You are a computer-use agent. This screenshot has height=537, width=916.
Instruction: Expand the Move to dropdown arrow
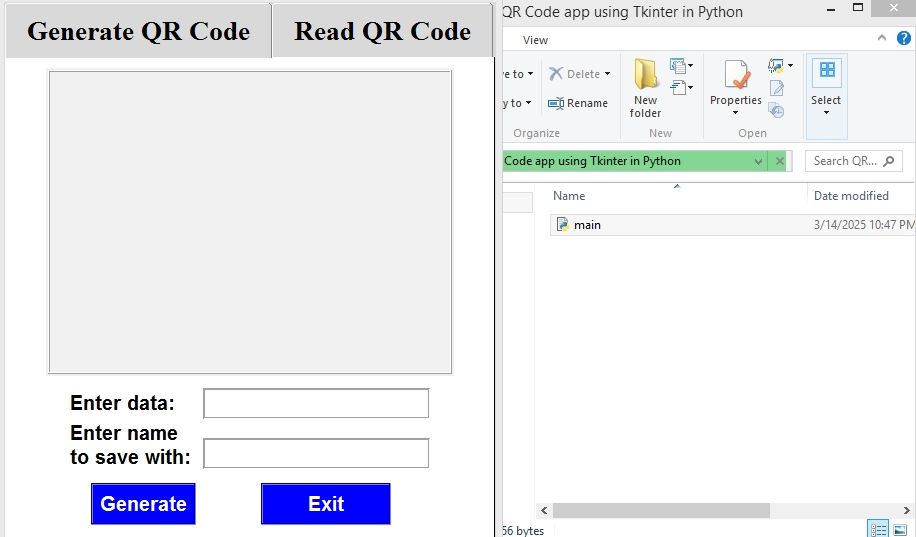[x=530, y=74]
